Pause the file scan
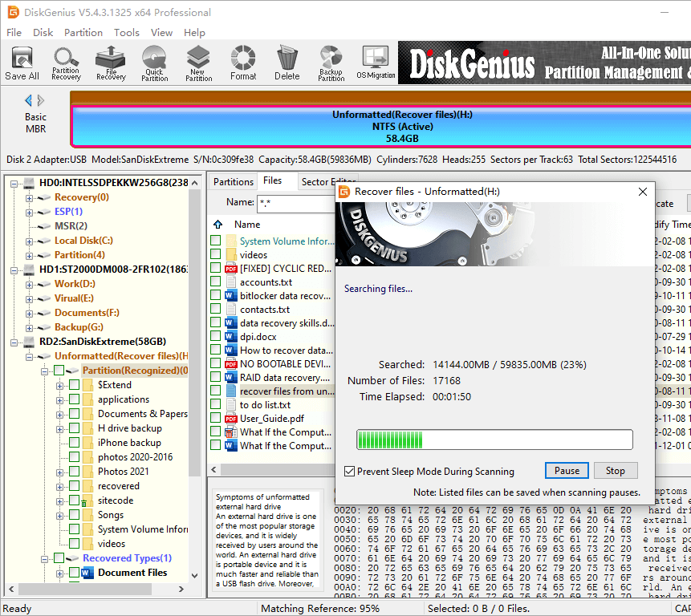The image size is (691, 616). [567, 471]
